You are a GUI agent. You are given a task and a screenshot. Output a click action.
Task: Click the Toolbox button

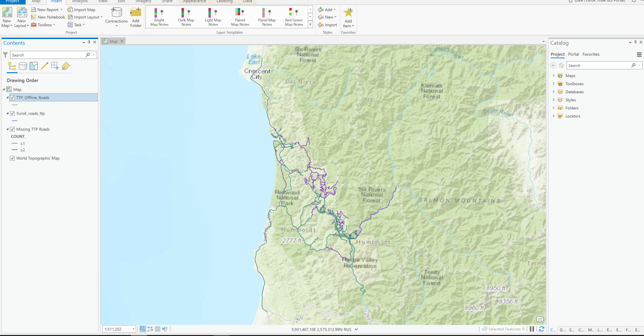tap(43, 25)
